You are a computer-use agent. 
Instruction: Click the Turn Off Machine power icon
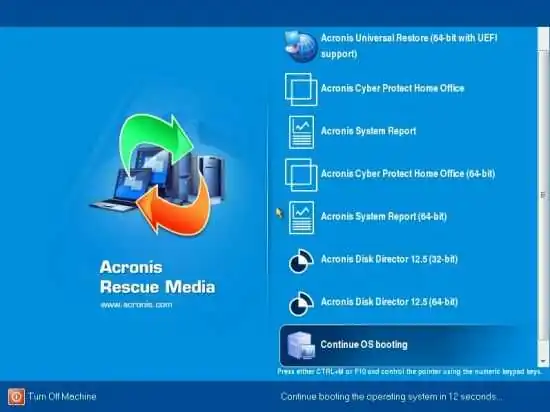16,397
